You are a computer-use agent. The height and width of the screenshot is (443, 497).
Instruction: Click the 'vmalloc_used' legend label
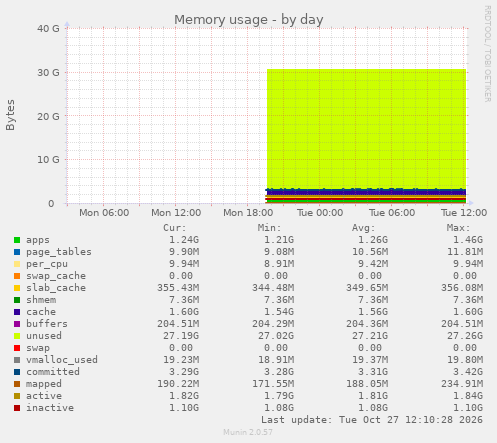[62, 360]
